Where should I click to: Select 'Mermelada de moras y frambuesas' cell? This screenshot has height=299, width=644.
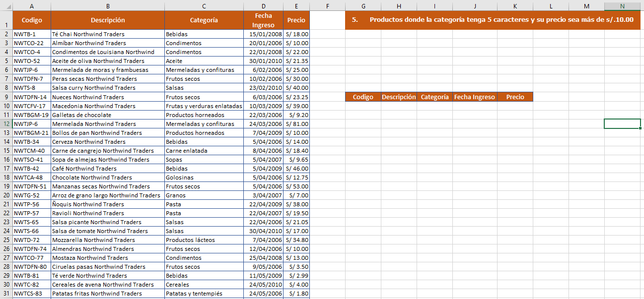click(108, 70)
